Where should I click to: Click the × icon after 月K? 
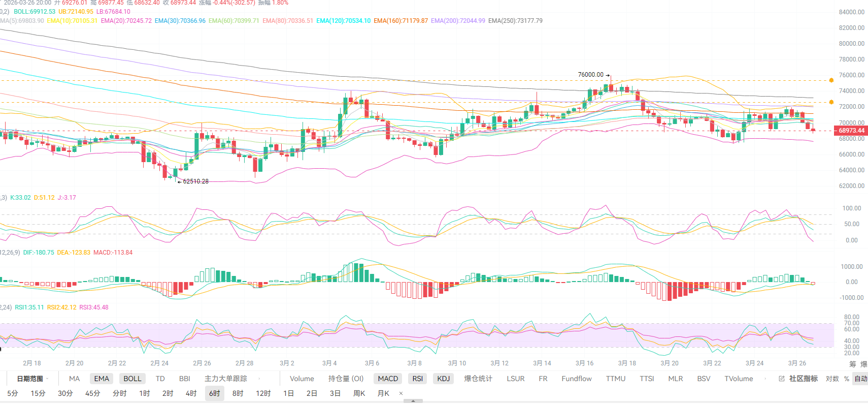point(401,393)
